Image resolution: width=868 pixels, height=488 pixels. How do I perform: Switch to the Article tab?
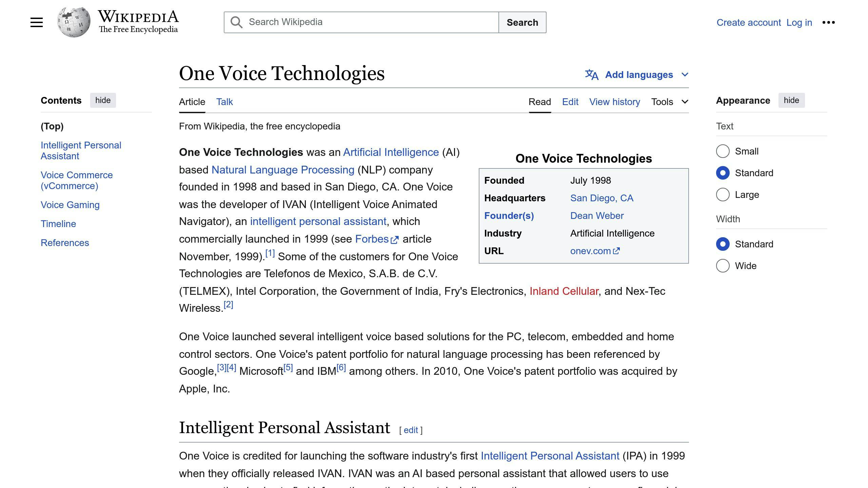tap(192, 102)
